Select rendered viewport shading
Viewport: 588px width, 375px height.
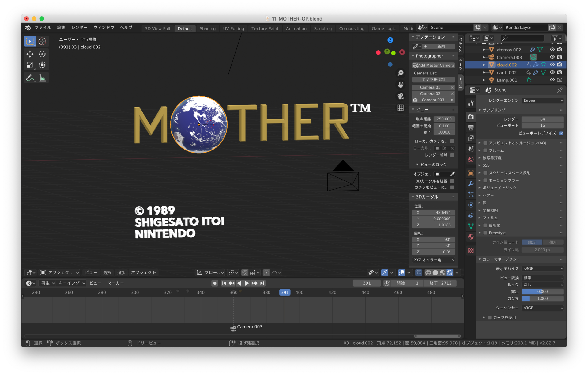[x=450, y=273]
